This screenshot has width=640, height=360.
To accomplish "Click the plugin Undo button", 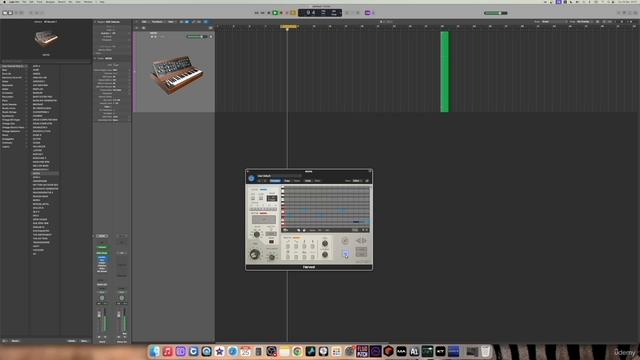I will [x=308, y=181].
